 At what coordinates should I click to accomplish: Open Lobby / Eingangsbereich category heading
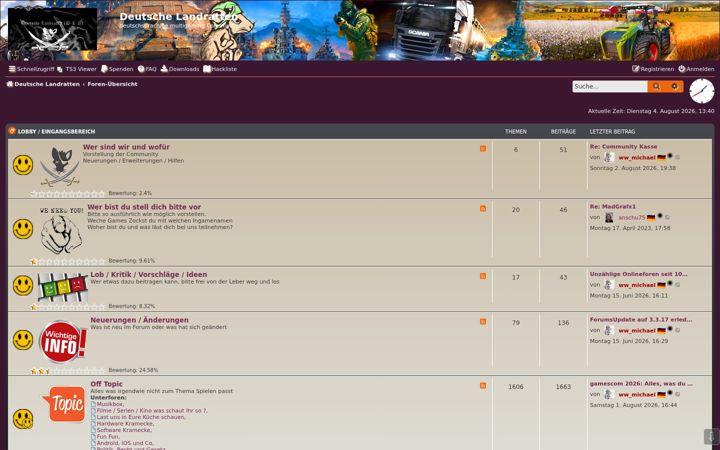click(x=56, y=132)
